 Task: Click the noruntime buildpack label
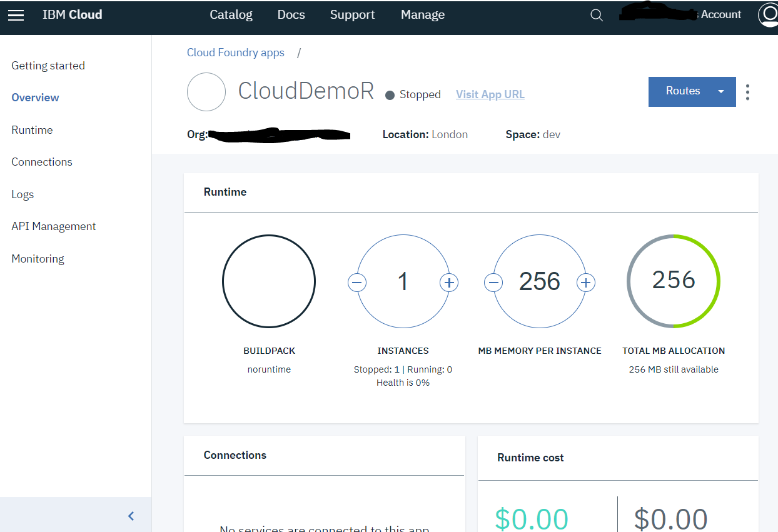tap(269, 369)
